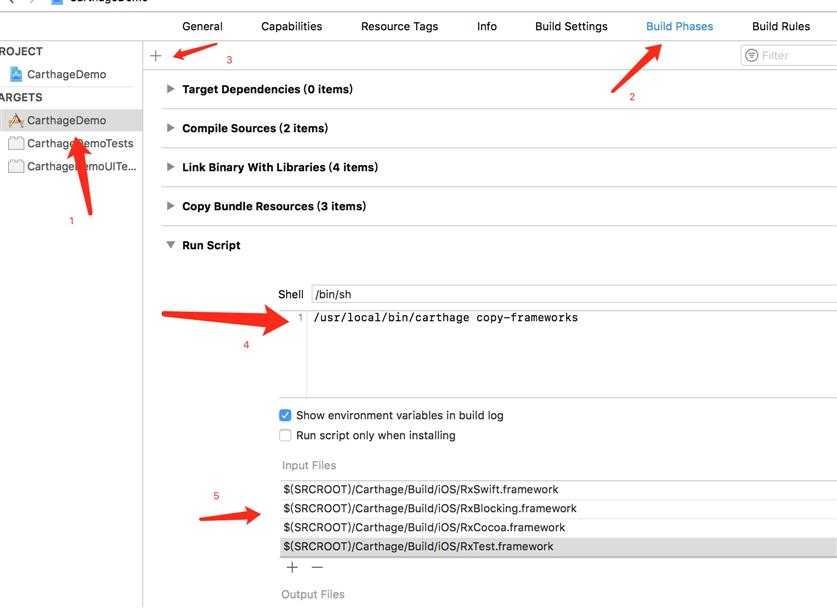Click the Compile Sources (2 items) title
Viewport: 837px width, 608px height.
255,128
